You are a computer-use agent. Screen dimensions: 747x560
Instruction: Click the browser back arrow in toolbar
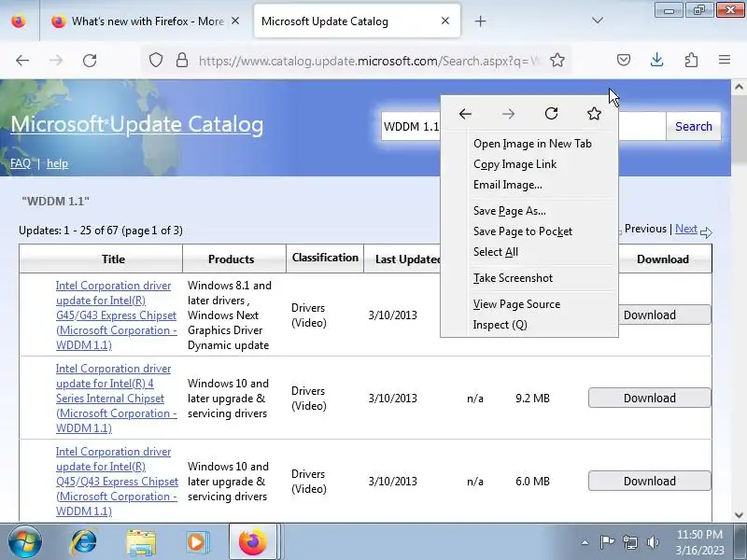(22, 60)
